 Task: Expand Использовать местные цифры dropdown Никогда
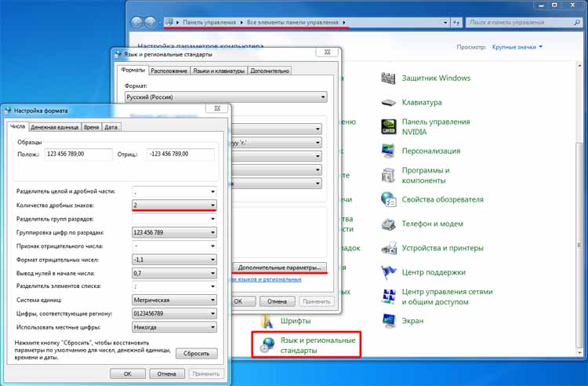point(212,327)
